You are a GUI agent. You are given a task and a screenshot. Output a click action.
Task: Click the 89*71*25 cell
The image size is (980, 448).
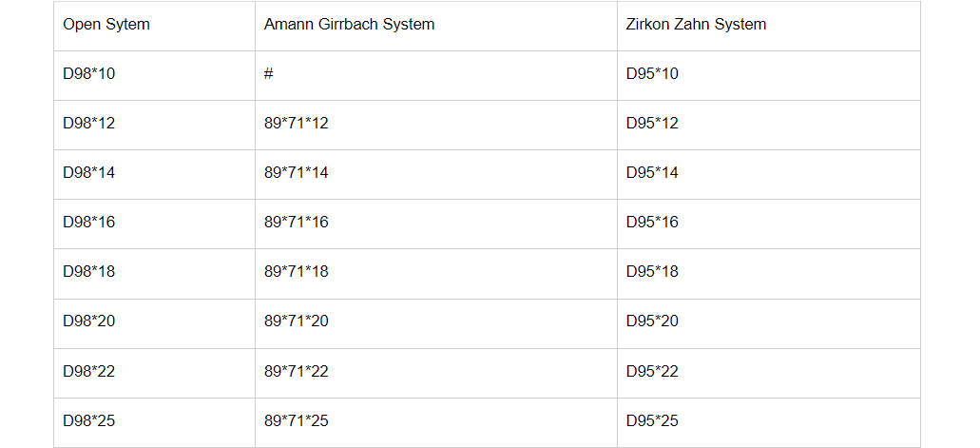point(296,420)
